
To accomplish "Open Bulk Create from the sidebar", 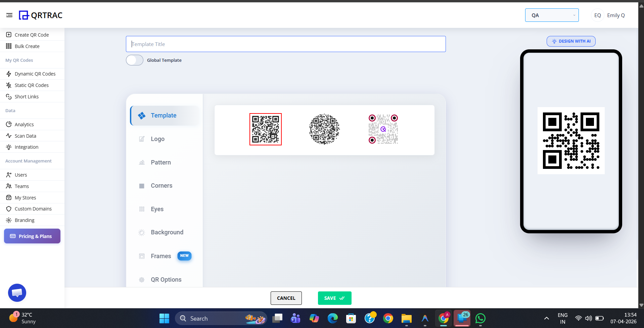I will pyautogui.click(x=8, y=46).
